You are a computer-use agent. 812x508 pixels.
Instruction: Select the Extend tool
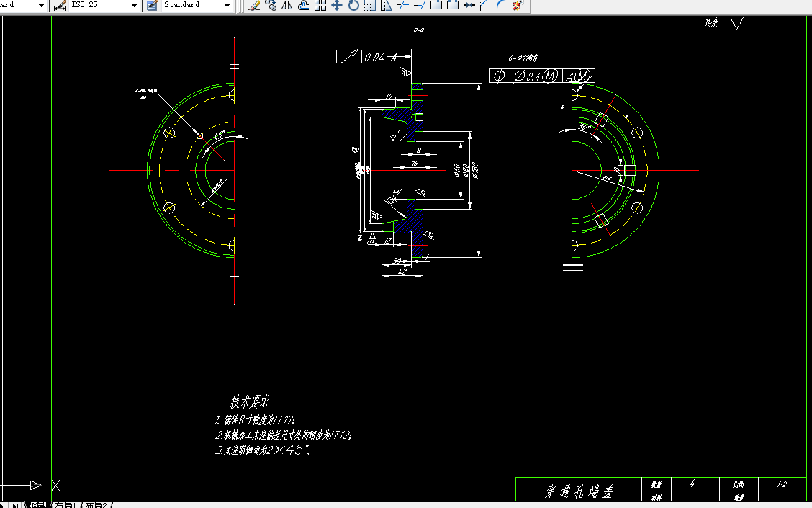tap(420, 5)
